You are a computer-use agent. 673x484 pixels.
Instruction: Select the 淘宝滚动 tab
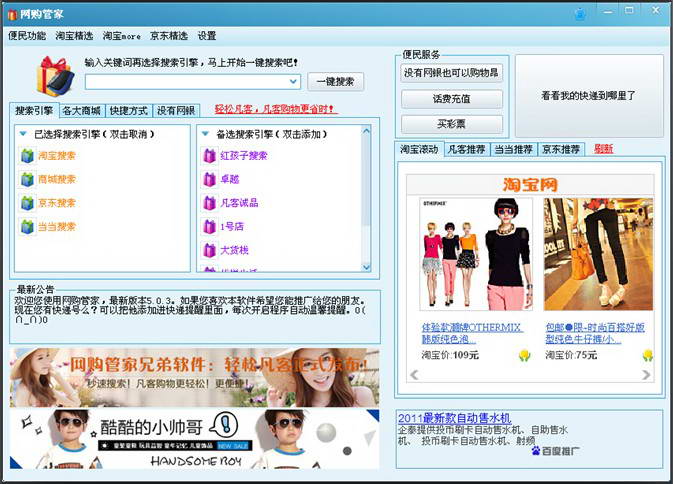click(419, 149)
